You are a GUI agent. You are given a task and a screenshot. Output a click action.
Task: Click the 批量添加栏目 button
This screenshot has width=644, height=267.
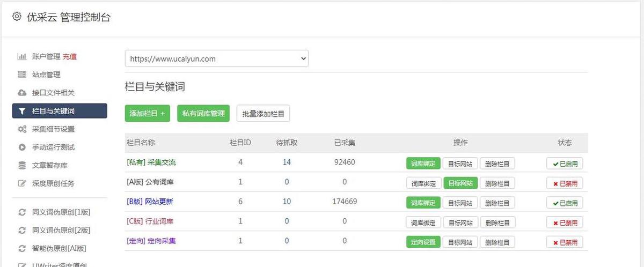tap(263, 114)
